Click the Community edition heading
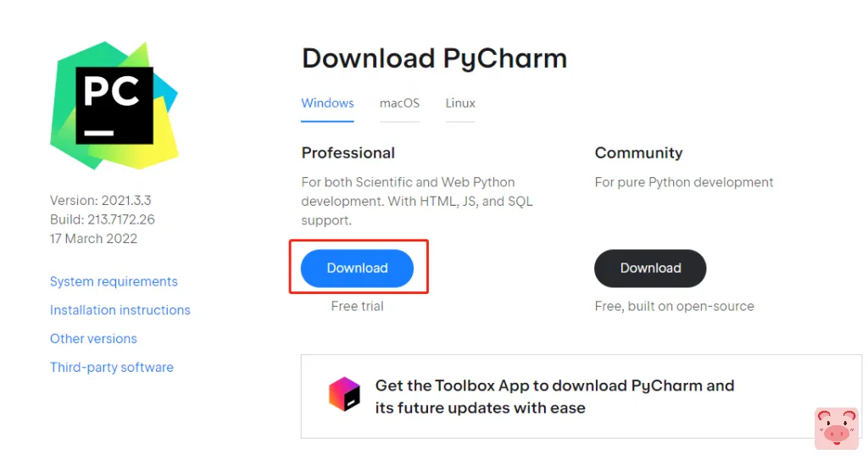 pos(638,153)
